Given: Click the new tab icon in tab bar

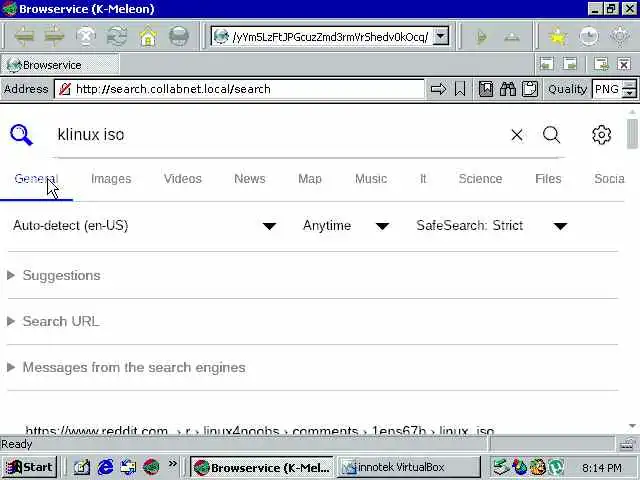Looking at the screenshot, I should point(601,64).
